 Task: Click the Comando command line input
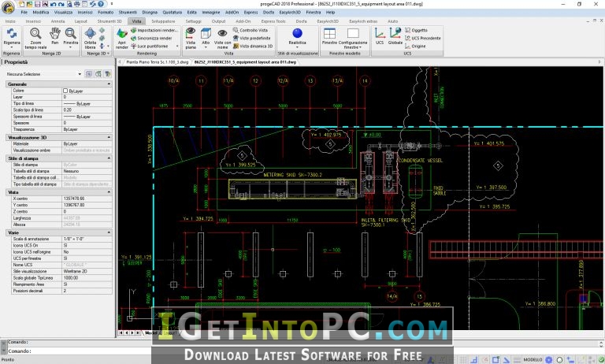click(x=270, y=351)
